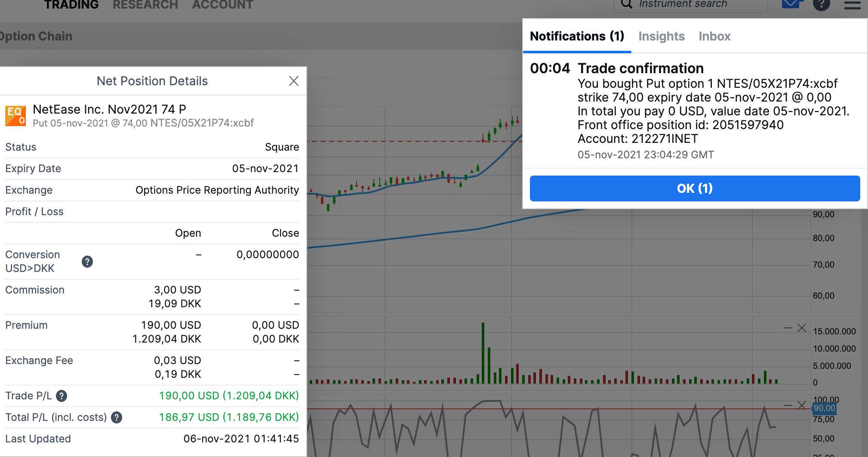Switch to the RESEARCH section

click(x=145, y=5)
